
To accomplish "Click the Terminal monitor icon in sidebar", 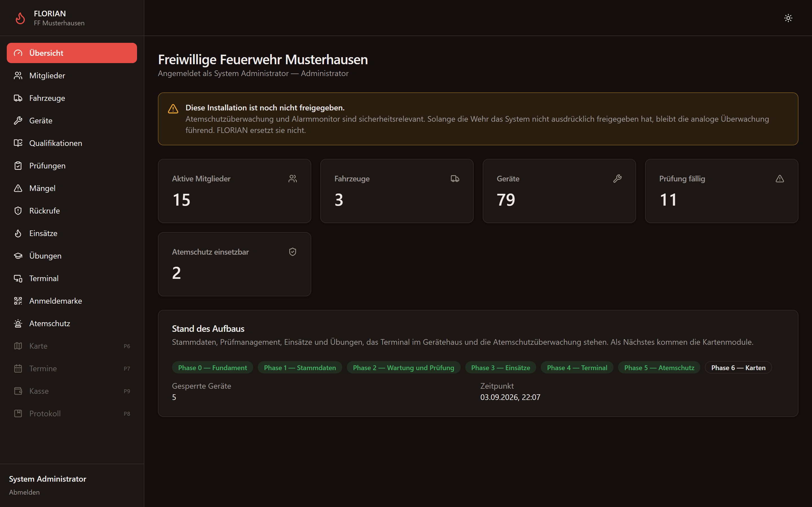I will [x=18, y=278].
